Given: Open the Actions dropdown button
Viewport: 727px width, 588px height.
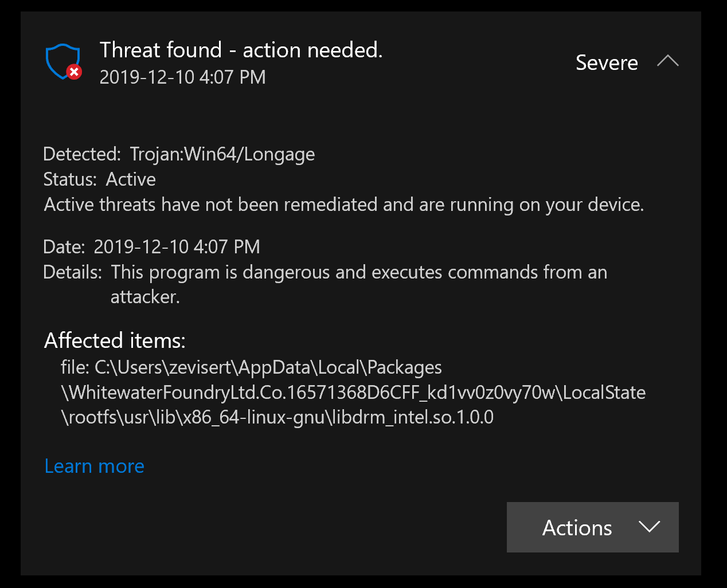Looking at the screenshot, I should click(x=592, y=527).
